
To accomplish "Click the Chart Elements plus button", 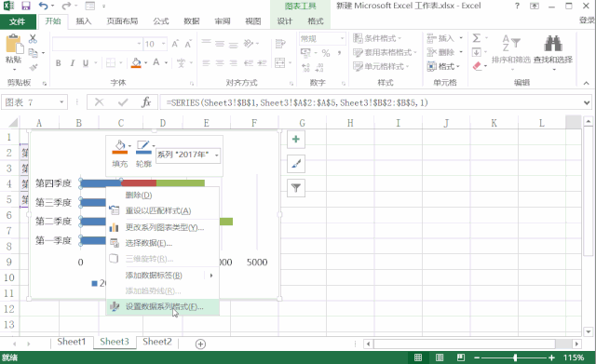I will [x=296, y=140].
